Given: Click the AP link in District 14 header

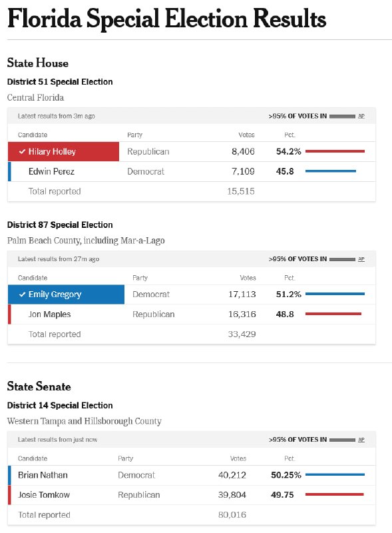Looking at the screenshot, I should point(361,440).
